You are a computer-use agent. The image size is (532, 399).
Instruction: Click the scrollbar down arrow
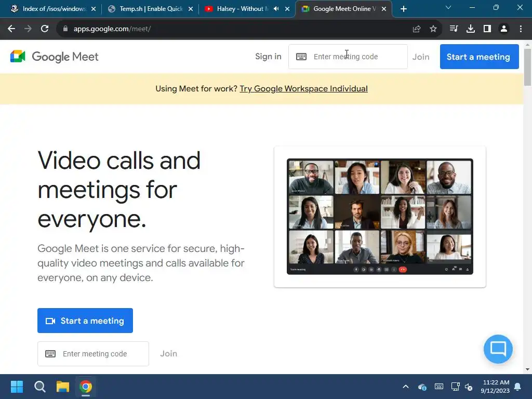point(528,369)
